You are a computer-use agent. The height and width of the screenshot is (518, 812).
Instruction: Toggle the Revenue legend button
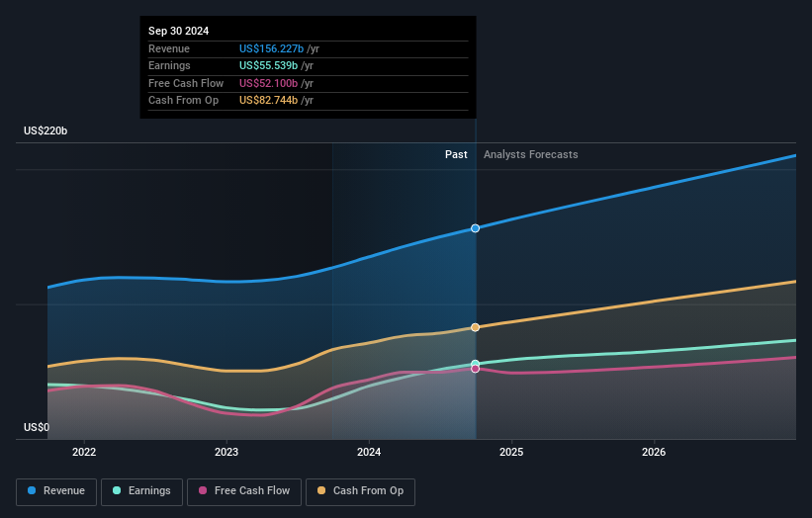point(56,491)
